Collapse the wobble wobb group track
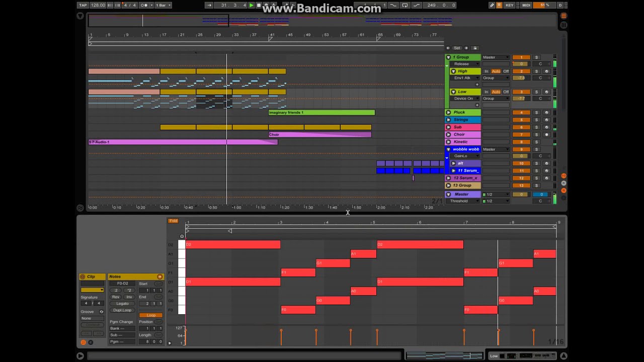This screenshot has height=362, width=644. coord(448,149)
